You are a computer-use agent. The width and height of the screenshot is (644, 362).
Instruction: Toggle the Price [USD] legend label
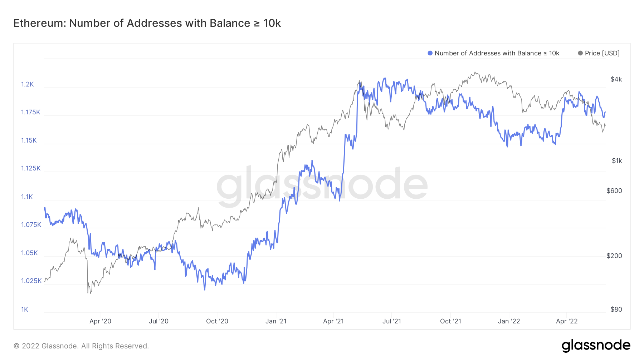pyautogui.click(x=602, y=53)
